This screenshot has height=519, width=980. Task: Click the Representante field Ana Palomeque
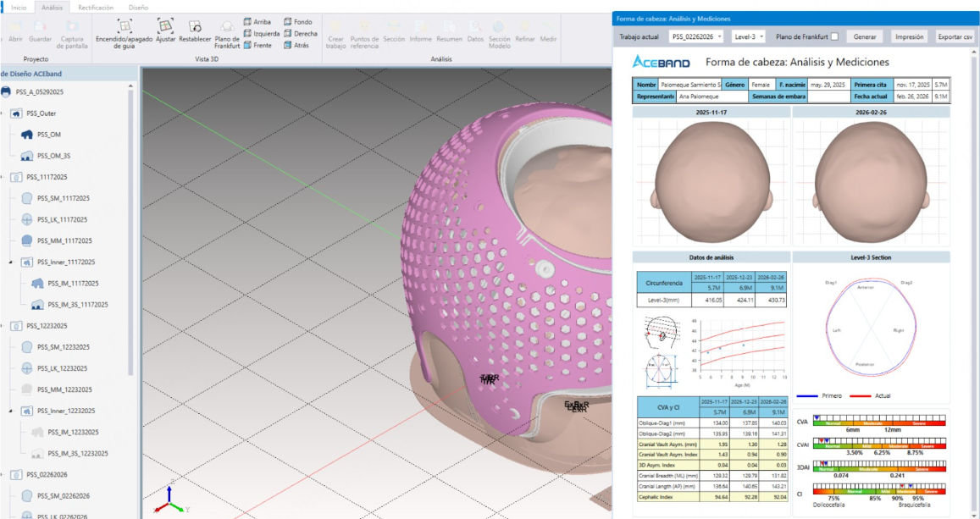pyautogui.click(x=711, y=97)
